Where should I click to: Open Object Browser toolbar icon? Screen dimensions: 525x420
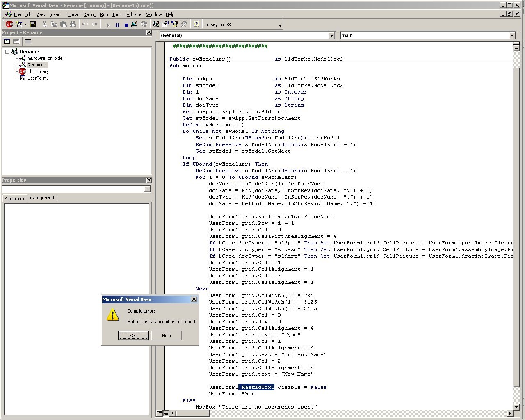click(x=175, y=25)
